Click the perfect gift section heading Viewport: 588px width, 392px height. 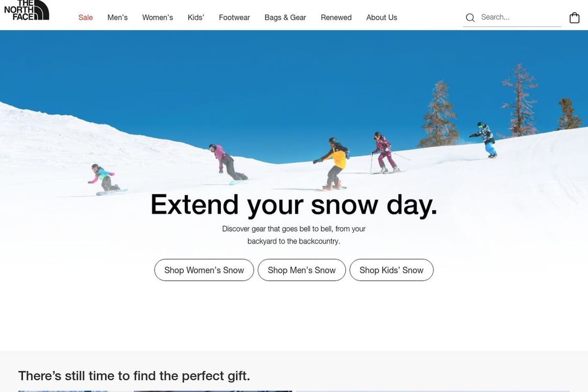(134, 376)
